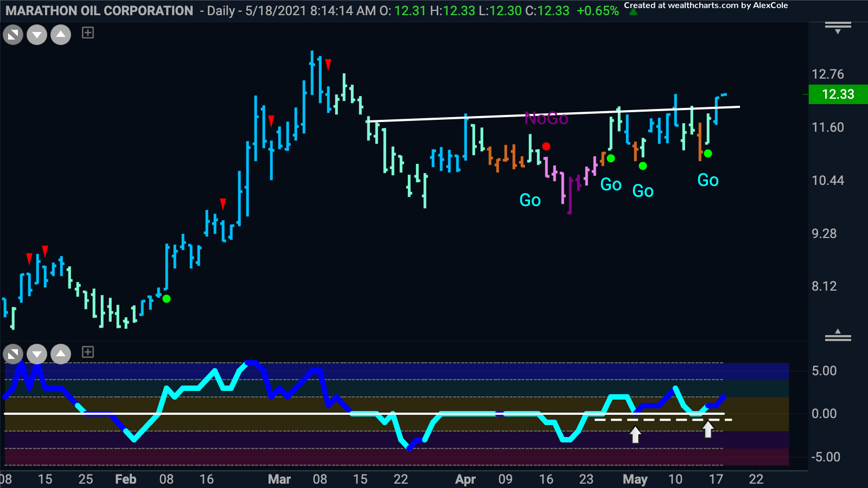Viewport: 868px width, 488px height.
Task: Click the 10.44 price axis label
Action: (x=828, y=181)
